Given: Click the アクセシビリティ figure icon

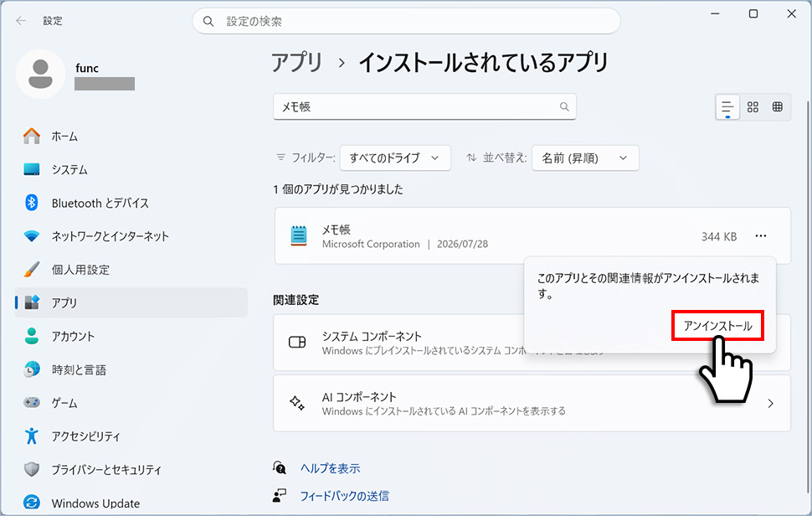Looking at the screenshot, I should pos(32,436).
